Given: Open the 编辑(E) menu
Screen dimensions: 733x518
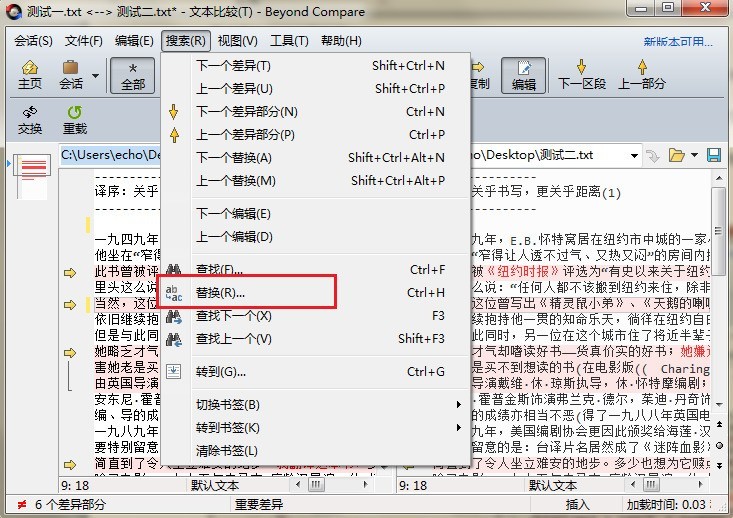Looking at the screenshot, I should coord(134,41).
